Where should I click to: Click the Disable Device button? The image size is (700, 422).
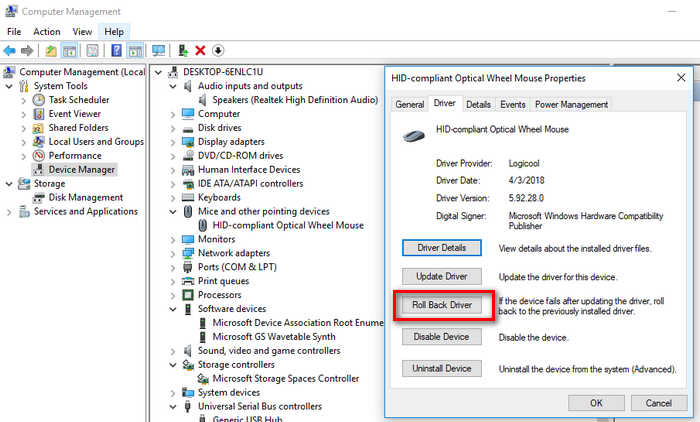click(x=442, y=337)
